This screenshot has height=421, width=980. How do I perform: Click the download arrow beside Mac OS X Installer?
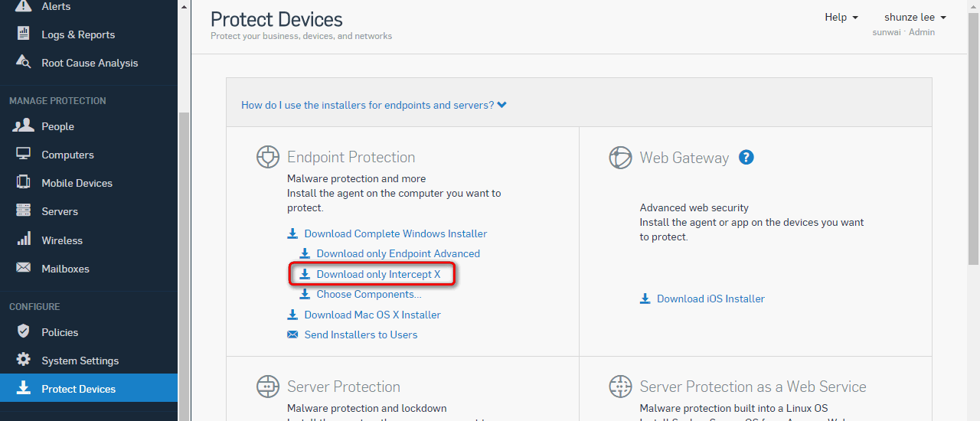tap(292, 315)
